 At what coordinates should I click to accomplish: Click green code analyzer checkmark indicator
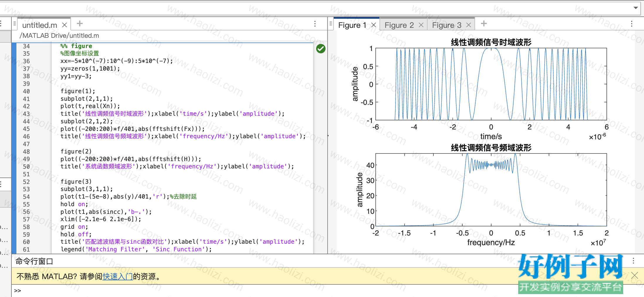321,49
